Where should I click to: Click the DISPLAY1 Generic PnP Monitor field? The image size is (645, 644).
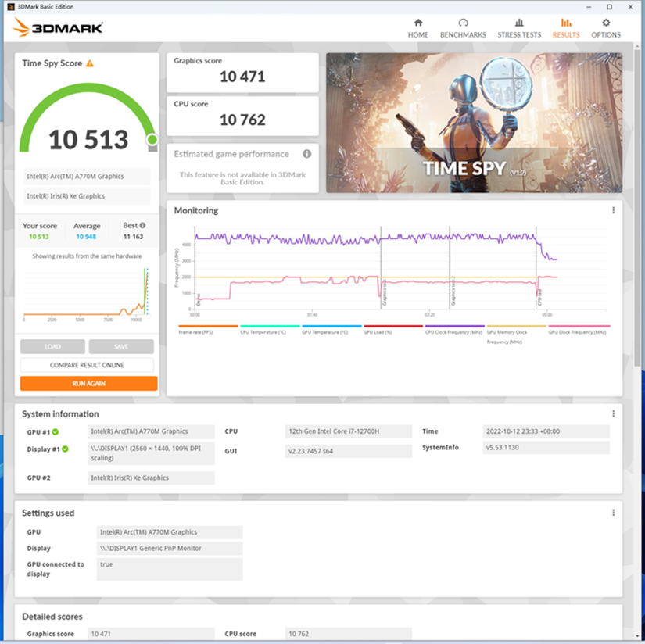pos(170,548)
